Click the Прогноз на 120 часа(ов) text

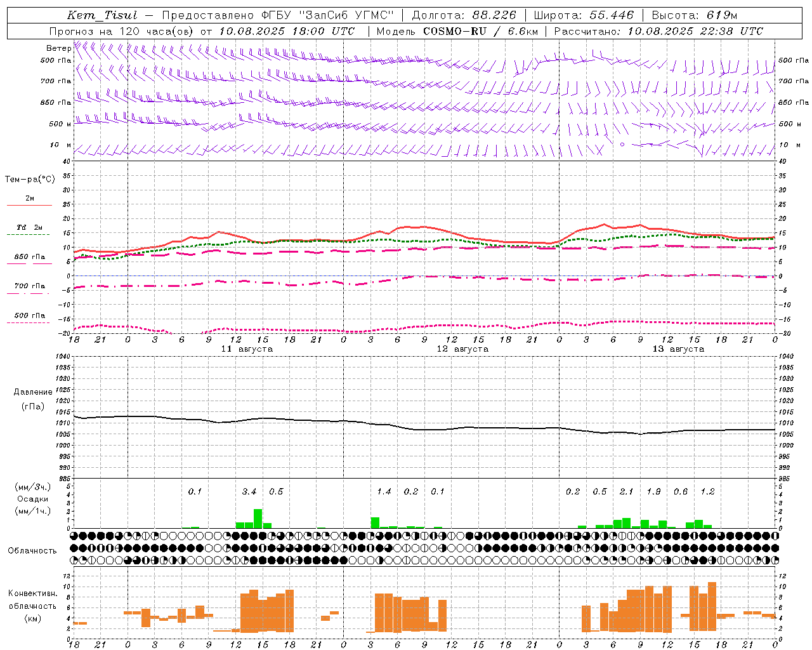pyautogui.click(x=122, y=31)
